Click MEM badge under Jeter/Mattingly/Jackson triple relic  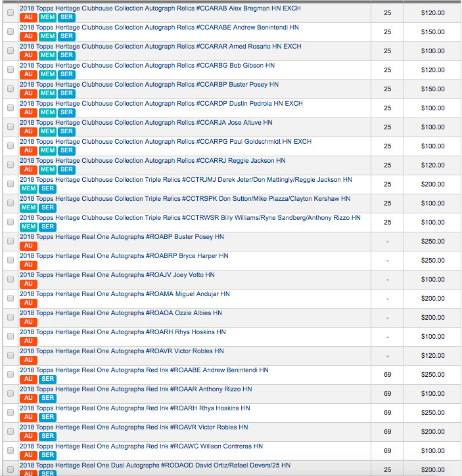point(28,189)
